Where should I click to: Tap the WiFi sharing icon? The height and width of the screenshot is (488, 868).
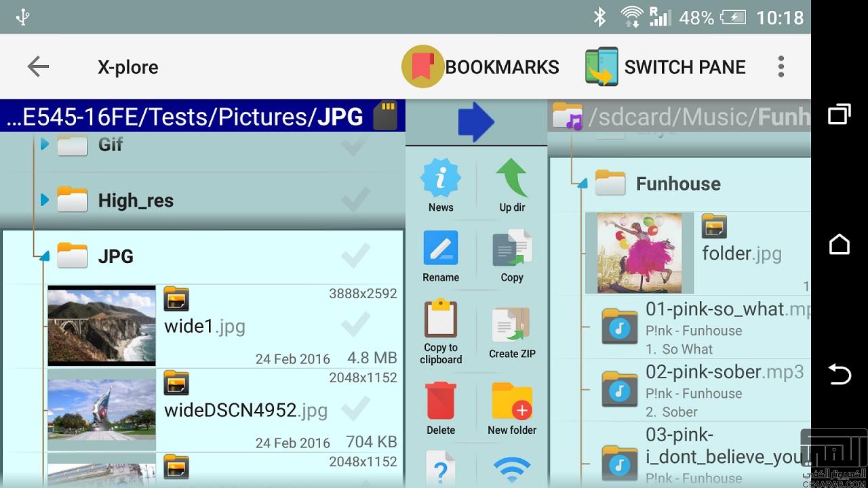tap(512, 469)
